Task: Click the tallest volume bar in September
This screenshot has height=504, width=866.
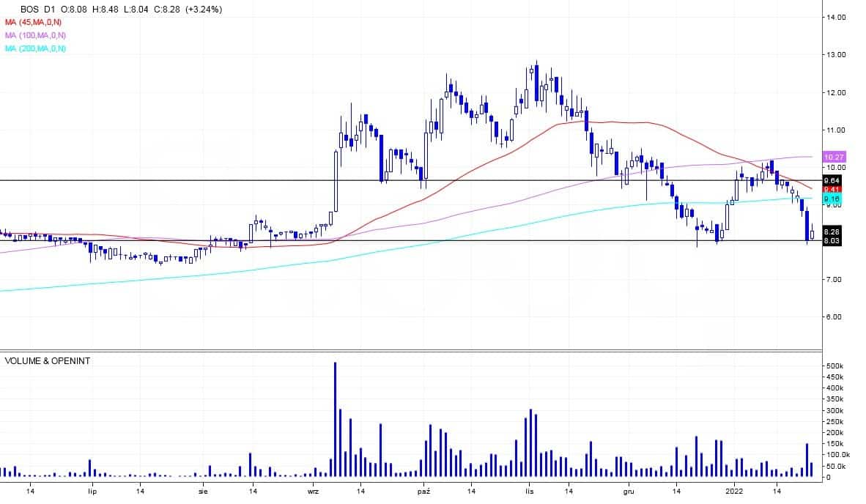Action: tap(336, 420)
